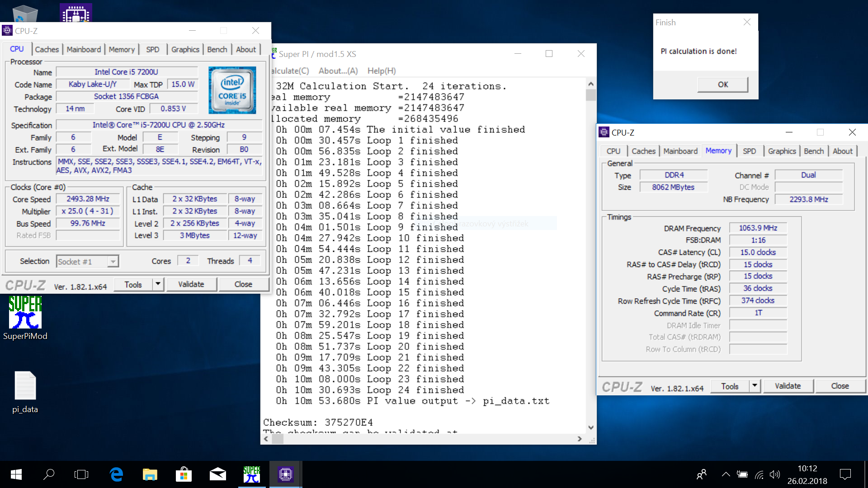The width and height of the screenshot is (868, 488).
Task: Click NB Frequency 2293.8 MHz value
Action: (809, 199)
